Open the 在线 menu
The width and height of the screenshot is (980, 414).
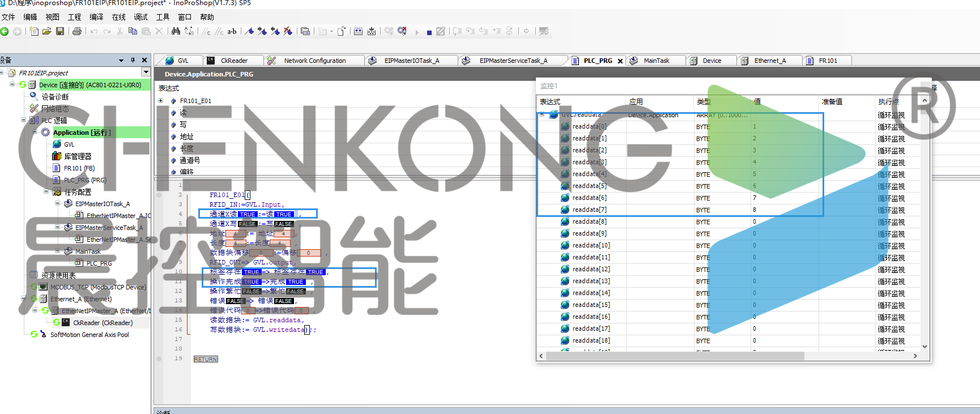click(x=118, y=17)
